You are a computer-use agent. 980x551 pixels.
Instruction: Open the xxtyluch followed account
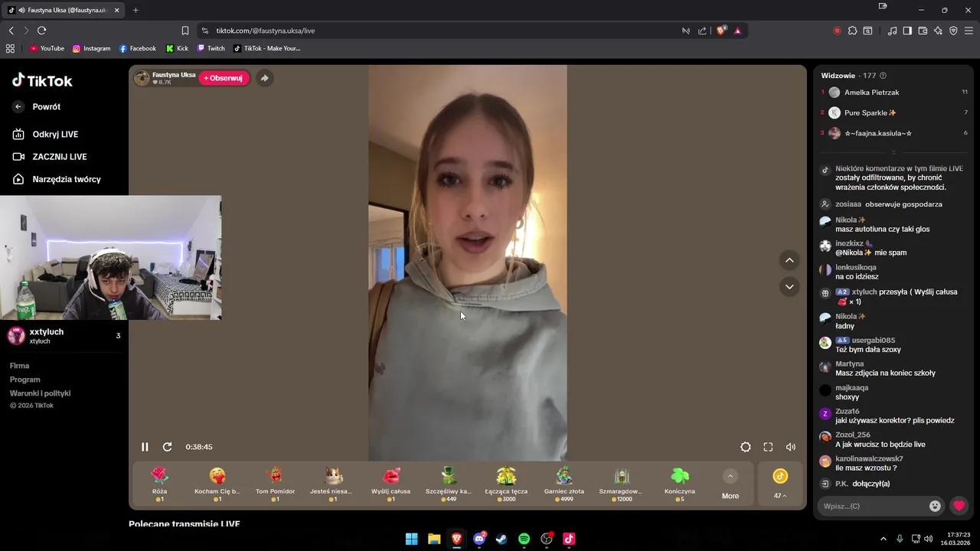pyautogui.click(x=64, y=336)
